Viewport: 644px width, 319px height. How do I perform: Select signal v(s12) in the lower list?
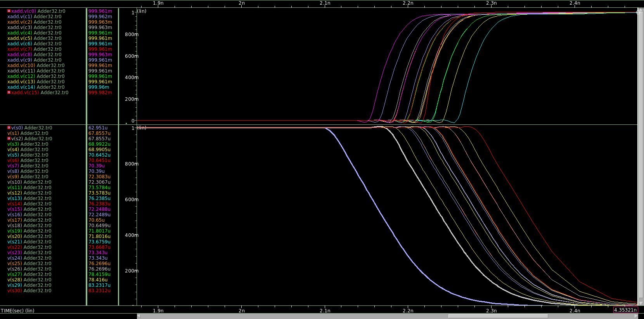pos(29,193)
